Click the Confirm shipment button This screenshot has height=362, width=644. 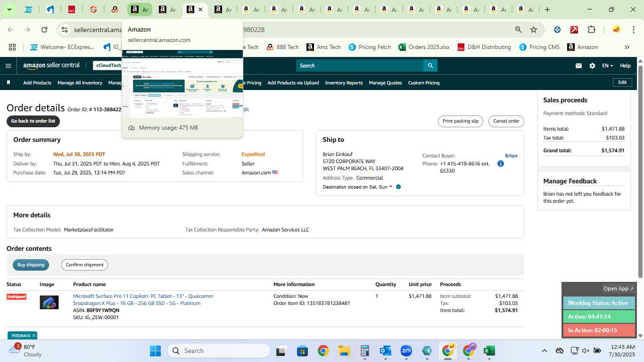[84, 265]
